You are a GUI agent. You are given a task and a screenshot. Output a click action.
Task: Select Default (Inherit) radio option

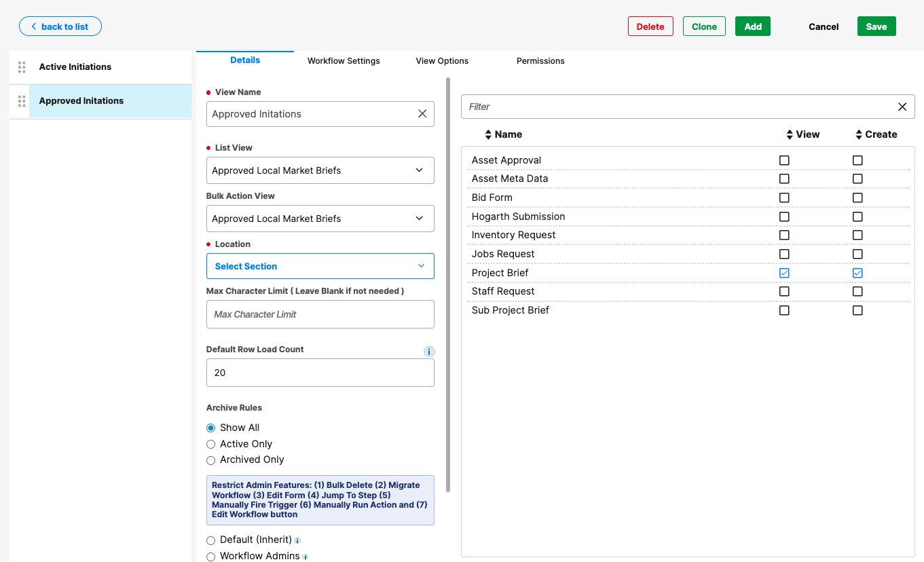210,540
